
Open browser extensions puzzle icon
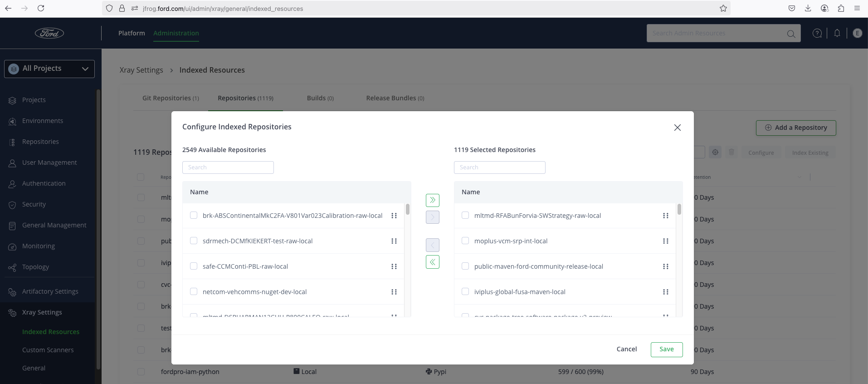[x=841, y=8]
